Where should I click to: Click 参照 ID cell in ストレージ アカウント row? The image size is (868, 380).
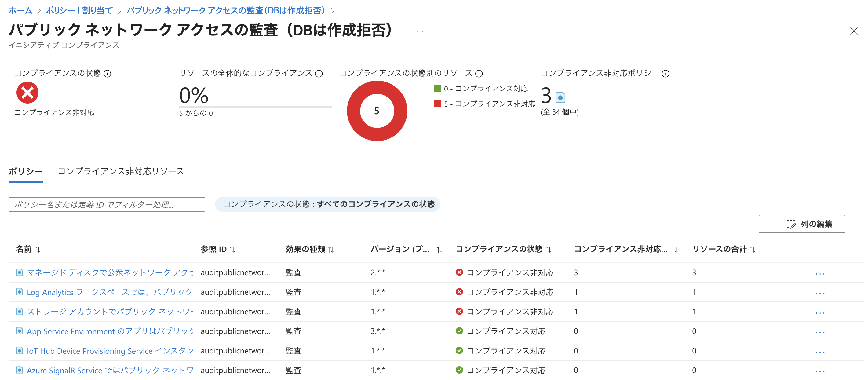pyautogui.click(x=235, y=312)
